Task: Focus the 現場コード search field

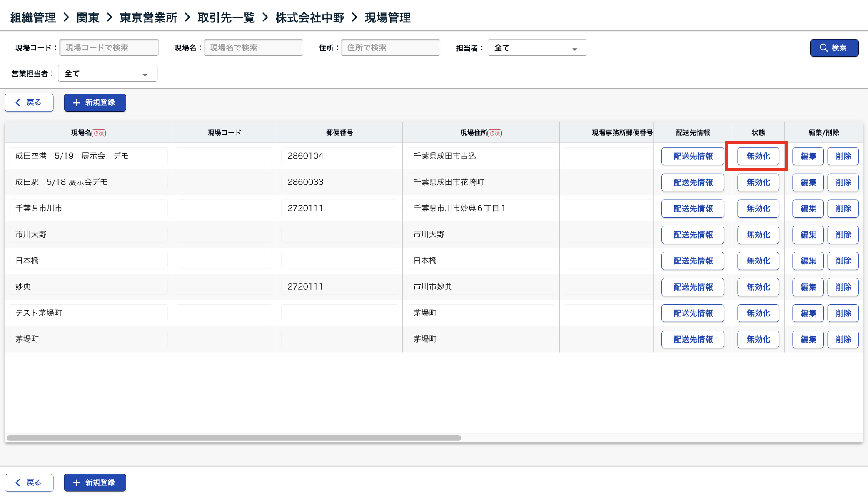Action: (x=109, y=48)
